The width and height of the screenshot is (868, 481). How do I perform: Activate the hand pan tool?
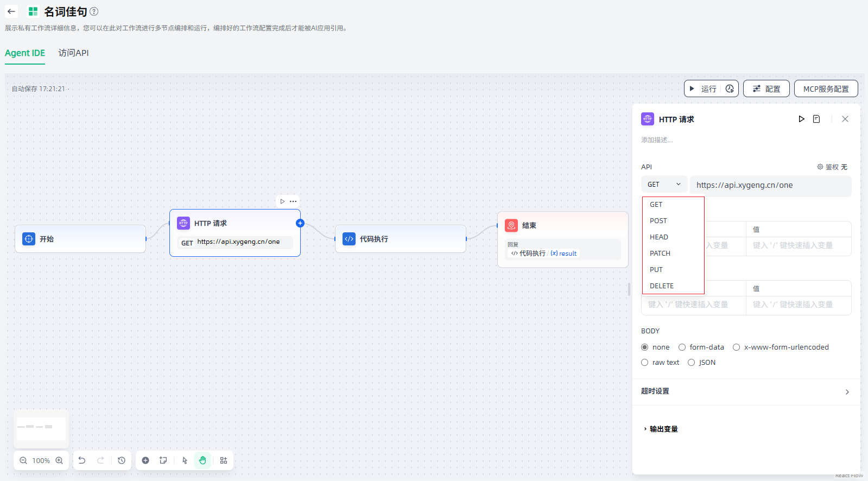pos(202,460)
